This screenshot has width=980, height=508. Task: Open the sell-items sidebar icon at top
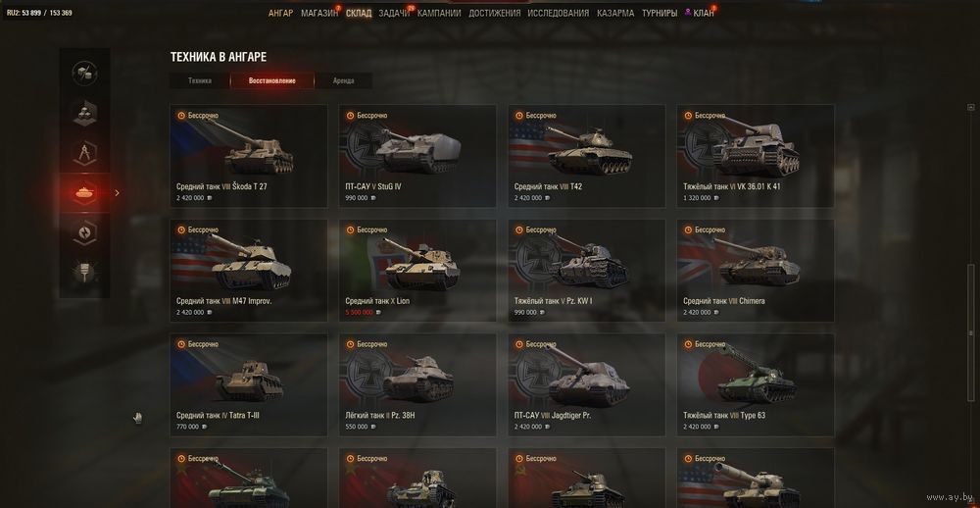(84, 74)
